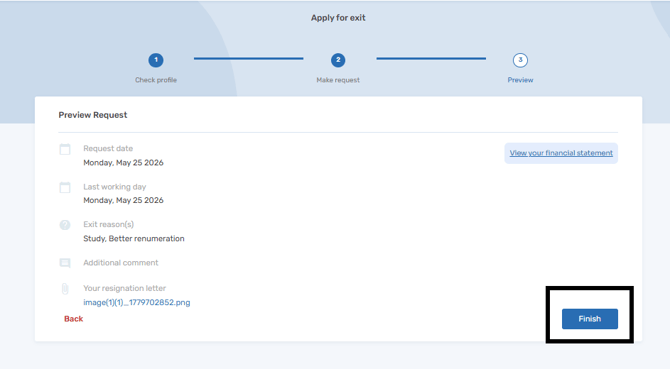Click the Exit reason question mark icon

click(x=65, y=225)
